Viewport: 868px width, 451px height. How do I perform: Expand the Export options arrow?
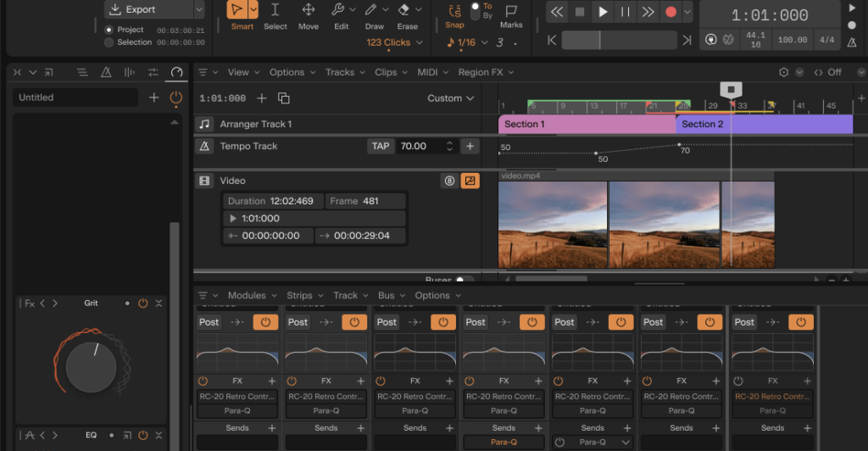[198, 9]
